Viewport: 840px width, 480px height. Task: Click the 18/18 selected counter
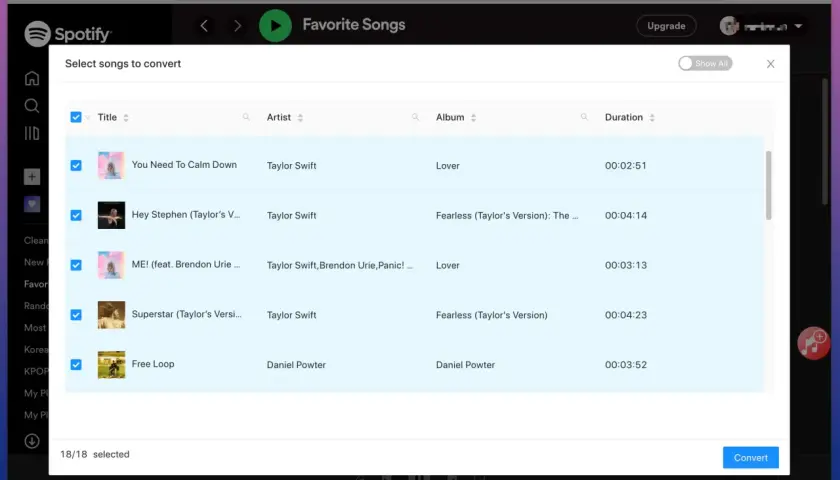[95, 454]
